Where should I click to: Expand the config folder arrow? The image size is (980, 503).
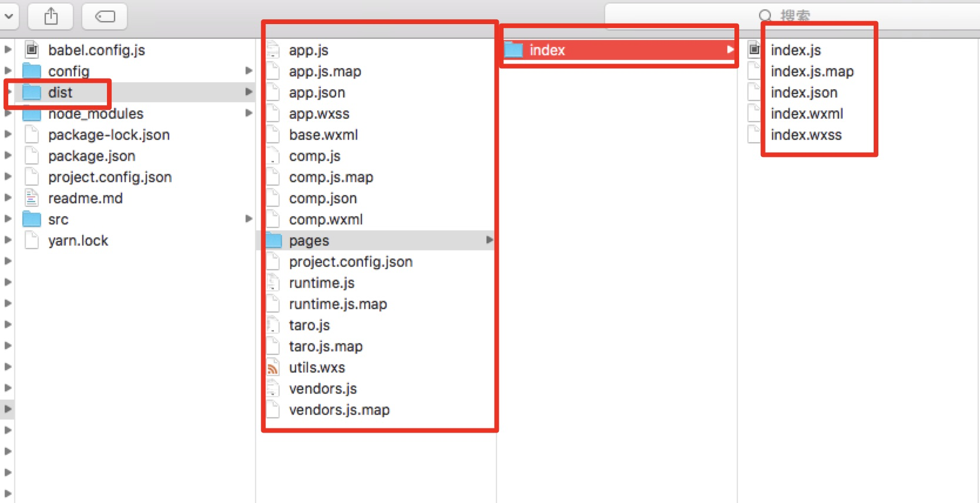[x=249, y=71]
